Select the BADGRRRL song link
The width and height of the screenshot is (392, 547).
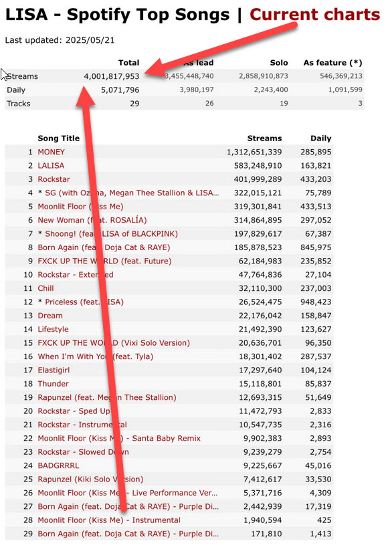point(58,465)
